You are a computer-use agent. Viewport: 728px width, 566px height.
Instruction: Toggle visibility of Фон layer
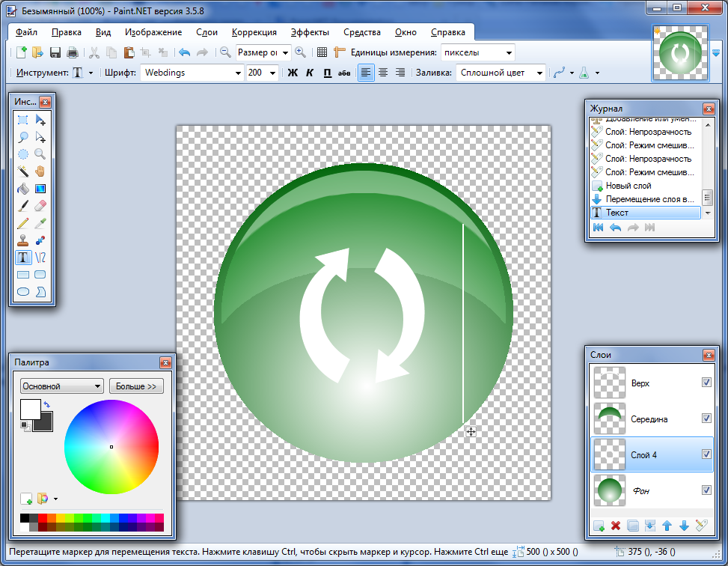(706, 490)
